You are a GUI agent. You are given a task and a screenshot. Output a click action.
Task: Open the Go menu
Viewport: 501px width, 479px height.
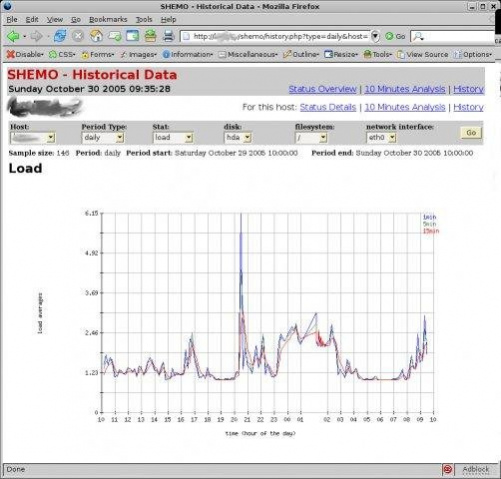pyautogui.click(x=76, y=19)
